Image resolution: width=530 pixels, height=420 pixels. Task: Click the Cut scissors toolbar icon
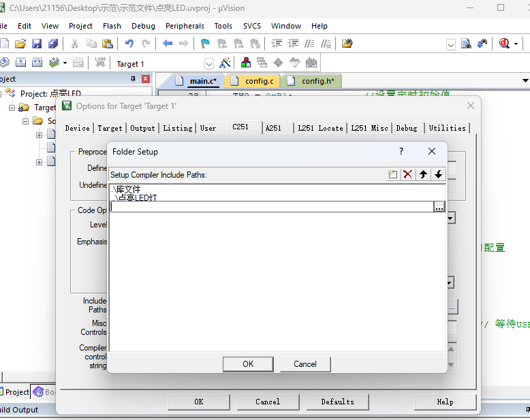point(74,44)
